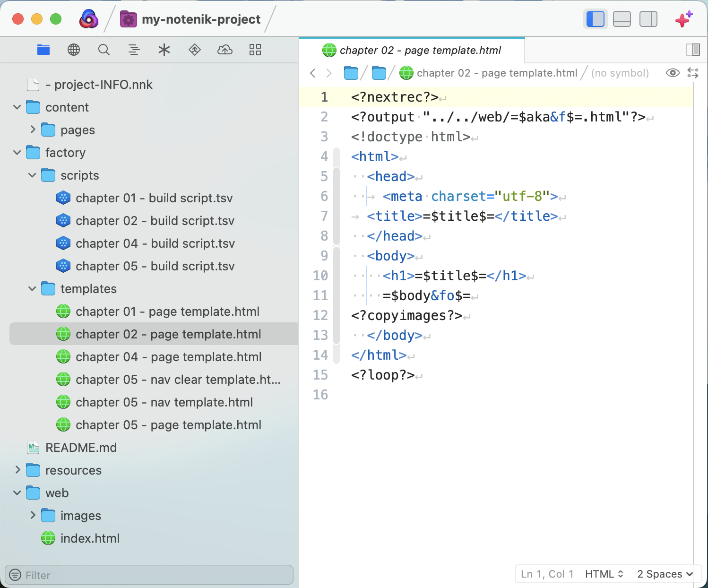Open the HTML syntax dropdown
Viewport: 708px width, 588px height.
604,574
